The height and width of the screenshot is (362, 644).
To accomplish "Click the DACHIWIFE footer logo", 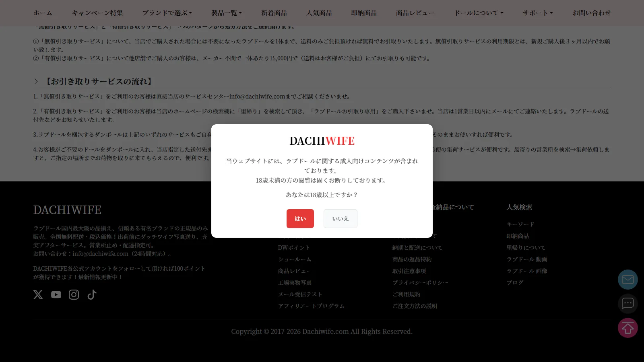I will pos(67,210).
